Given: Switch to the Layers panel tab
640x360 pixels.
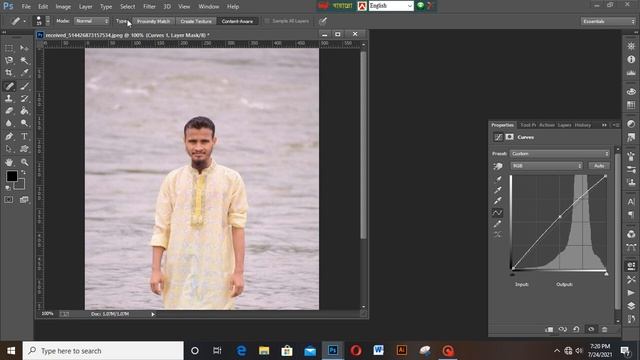Looking at the screenshot, I should (x=564, y=125).
